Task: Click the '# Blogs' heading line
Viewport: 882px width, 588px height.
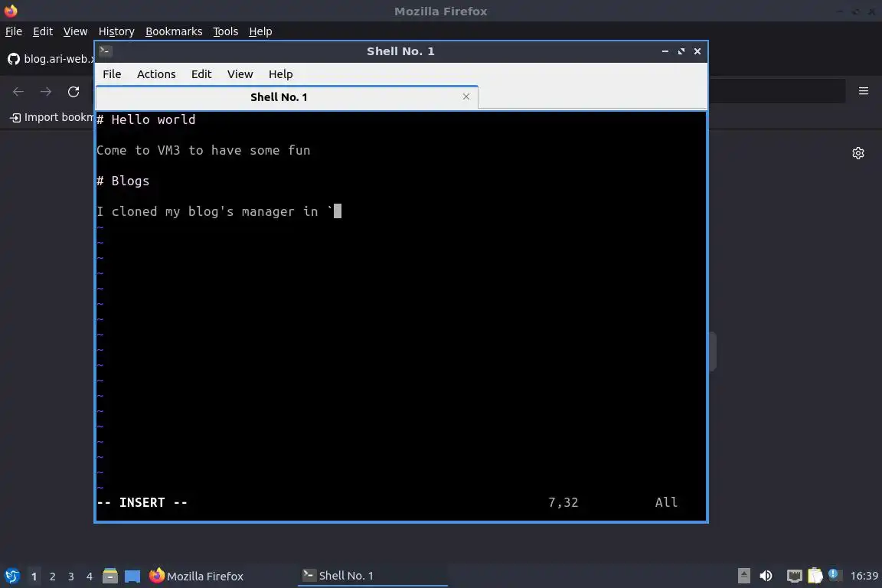Action: click(x=123, y=181)
